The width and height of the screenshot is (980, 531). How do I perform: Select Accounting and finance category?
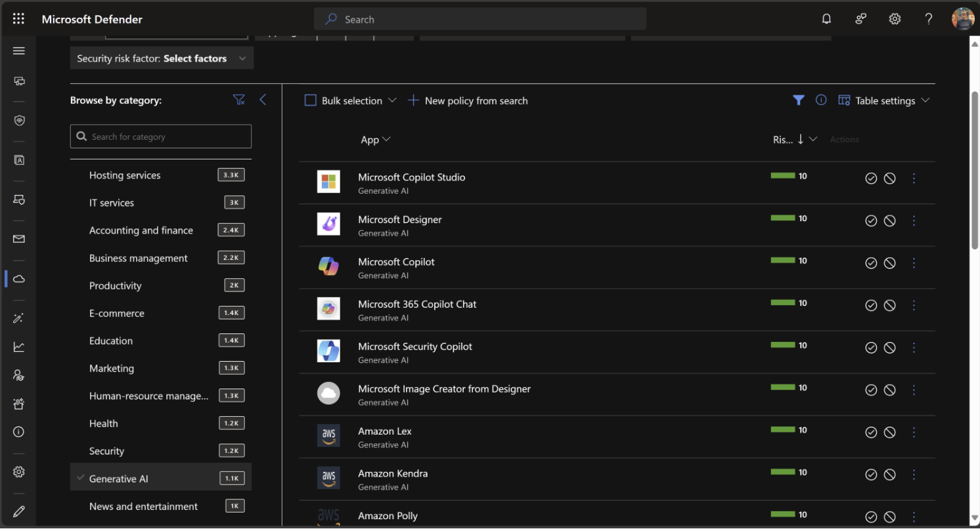(x=161, y=230)
